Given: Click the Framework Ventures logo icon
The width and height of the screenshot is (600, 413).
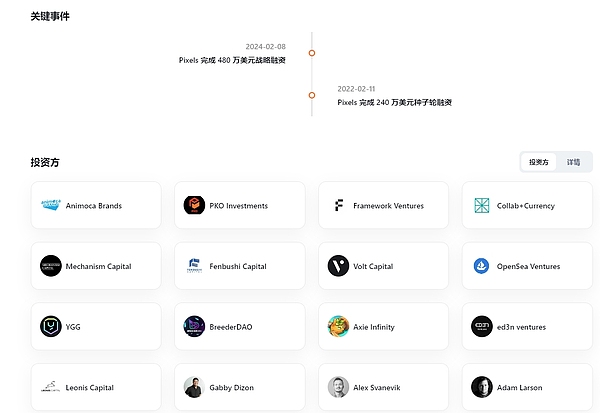Looking at the screenshot, I should [338, 206].
